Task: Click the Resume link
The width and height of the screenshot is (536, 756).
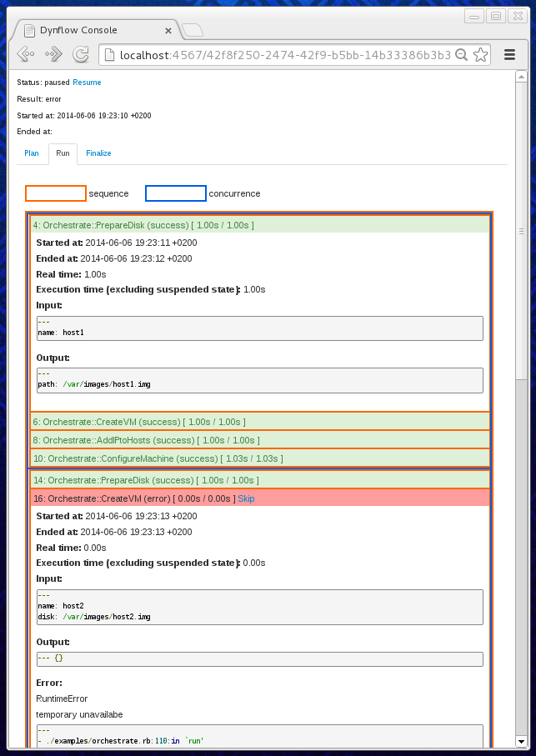Action: click(87, 83)
